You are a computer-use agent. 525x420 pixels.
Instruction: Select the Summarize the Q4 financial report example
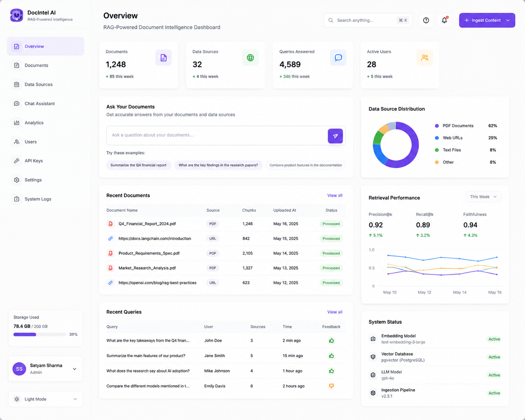point(139,165)
